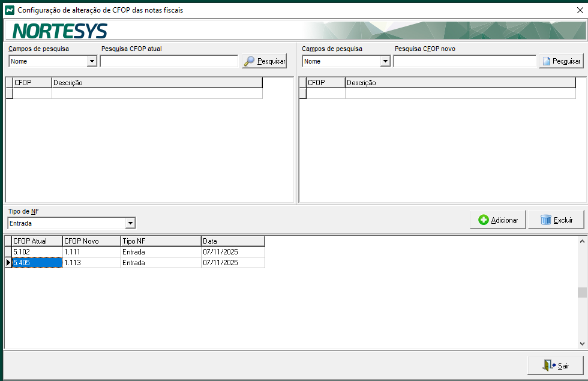Click the magnifier icon on left Pesquisar

(x=249, y=61)
